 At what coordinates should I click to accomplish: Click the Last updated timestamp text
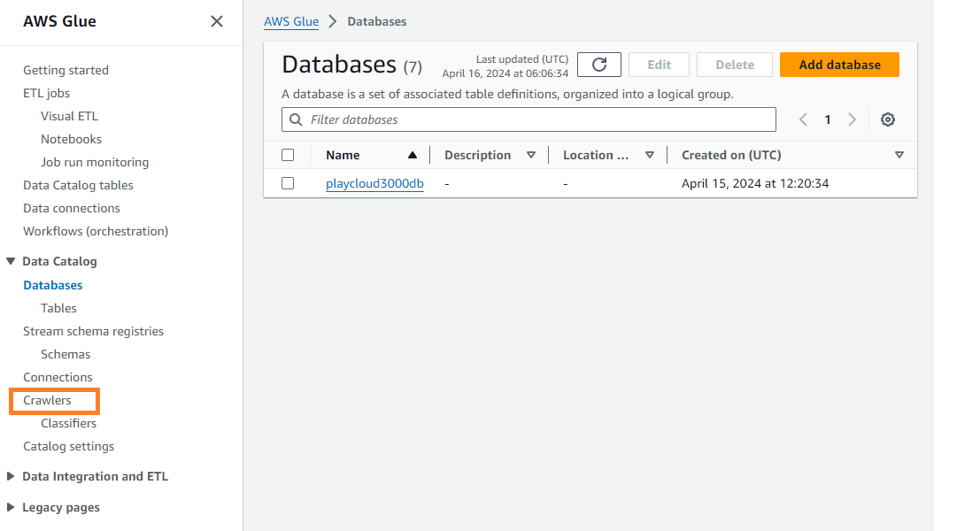click(505, 66)
